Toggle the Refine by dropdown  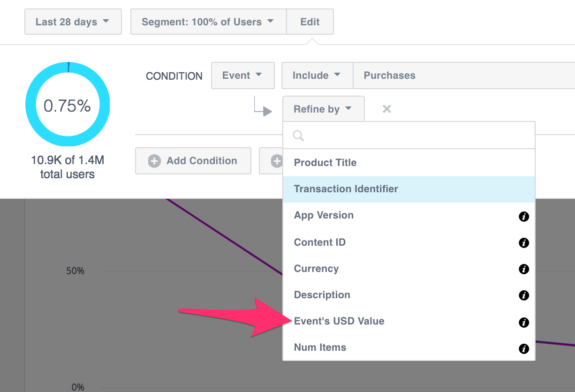coord(323,109)
